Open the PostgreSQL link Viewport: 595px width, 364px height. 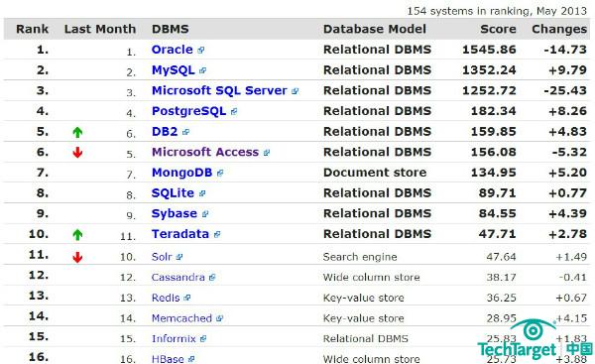[189, 111]
